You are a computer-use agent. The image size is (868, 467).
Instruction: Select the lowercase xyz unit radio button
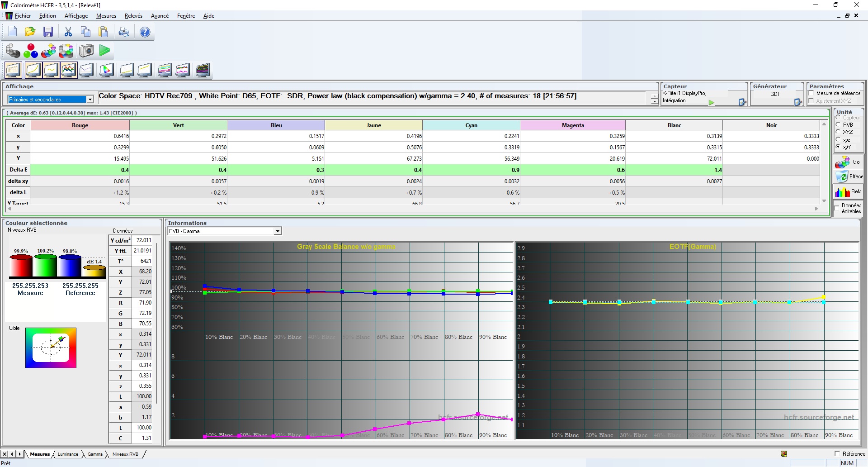tap(839, 139)
